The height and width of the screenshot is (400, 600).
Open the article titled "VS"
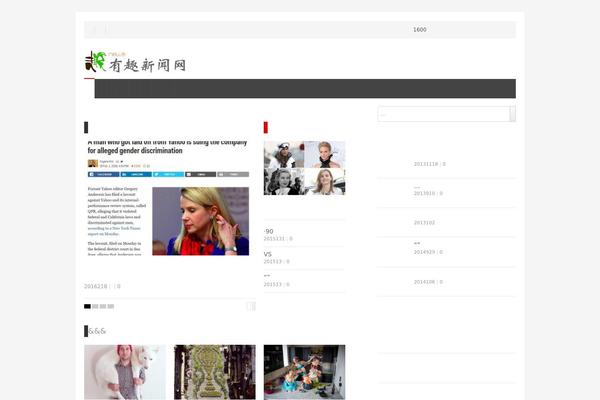click(267, 254)
